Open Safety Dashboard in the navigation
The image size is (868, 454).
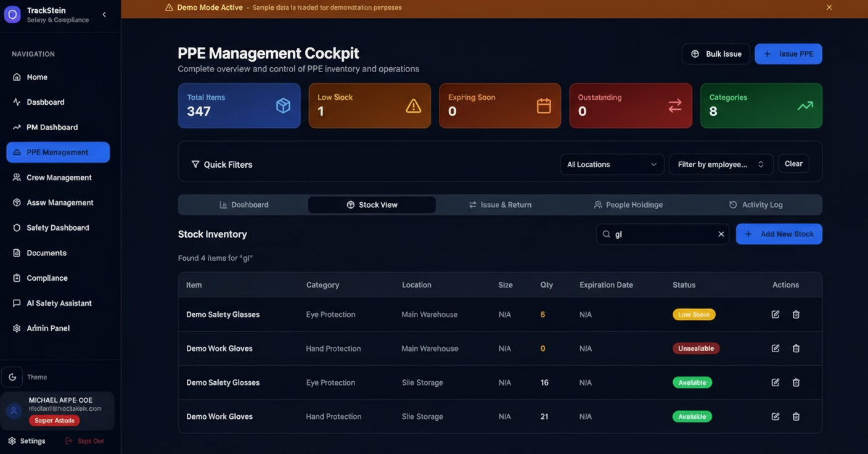click(x=58, y=228)
